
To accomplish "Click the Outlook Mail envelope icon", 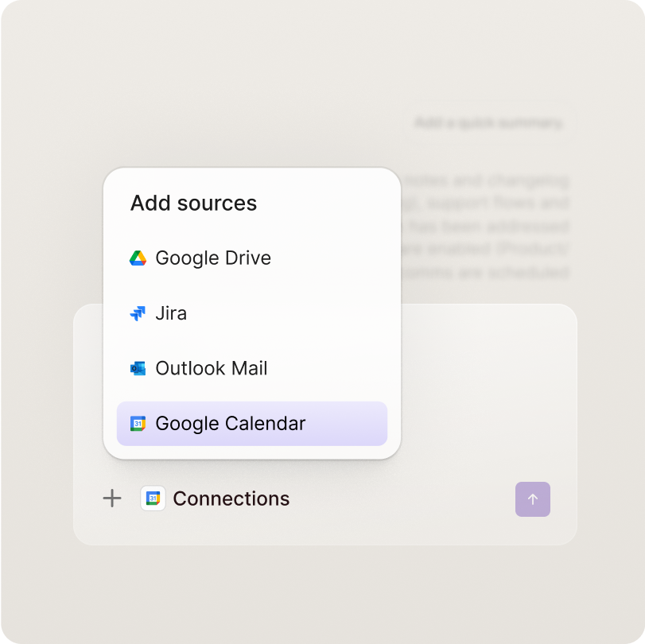I will 138,368.
